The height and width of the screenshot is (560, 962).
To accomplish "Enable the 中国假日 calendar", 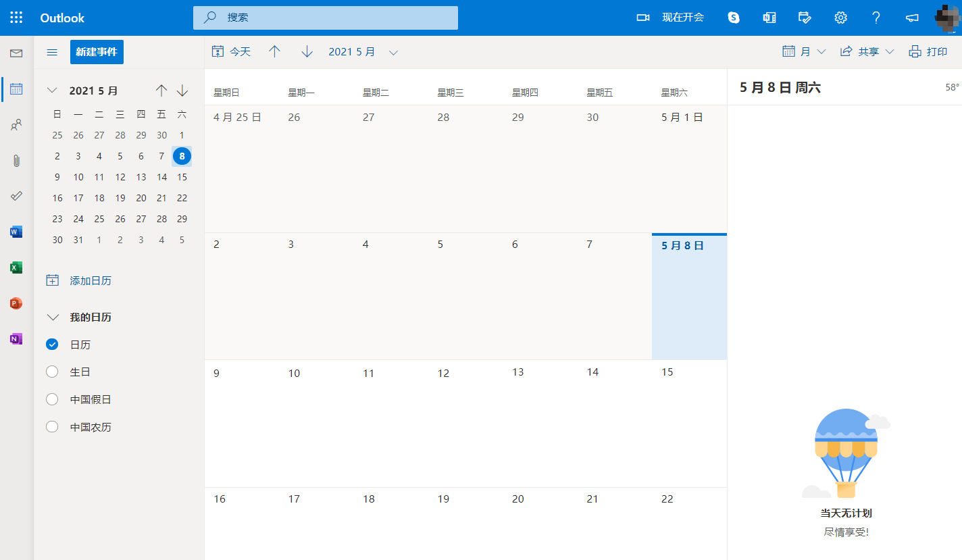I will (52, 400).
